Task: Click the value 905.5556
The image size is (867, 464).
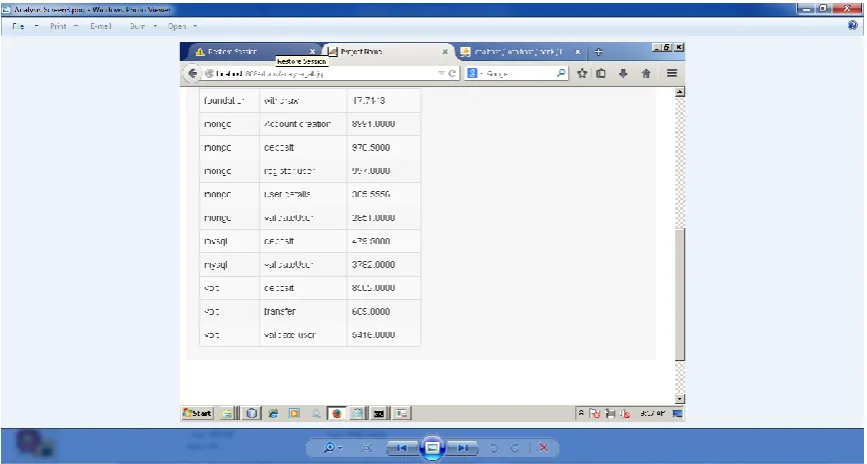Action: (x=371, y=194)
